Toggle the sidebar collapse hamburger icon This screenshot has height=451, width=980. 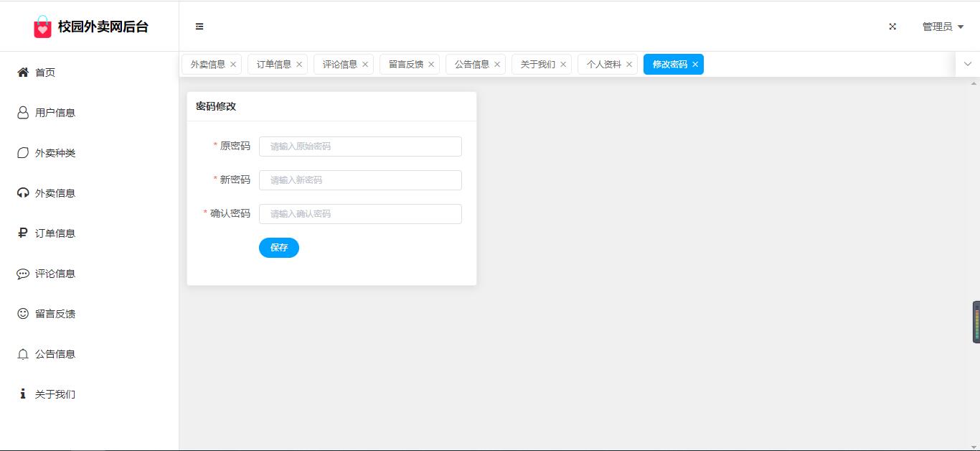(x=199, y=27)
